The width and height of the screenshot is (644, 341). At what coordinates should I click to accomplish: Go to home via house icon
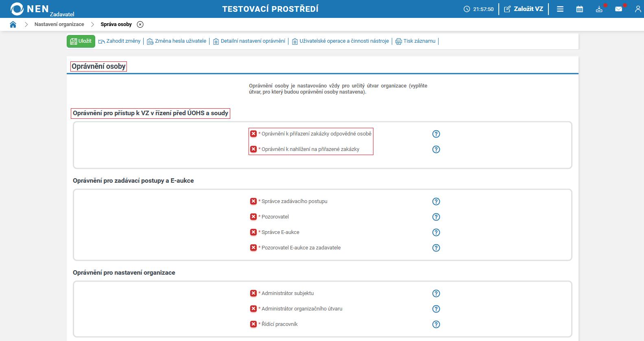point(13,24)
